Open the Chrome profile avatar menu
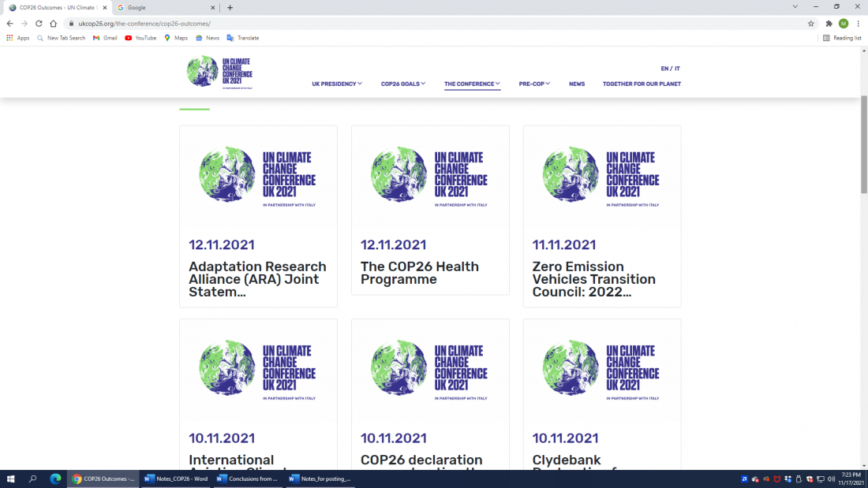868x488 pixels. point(844,23)
